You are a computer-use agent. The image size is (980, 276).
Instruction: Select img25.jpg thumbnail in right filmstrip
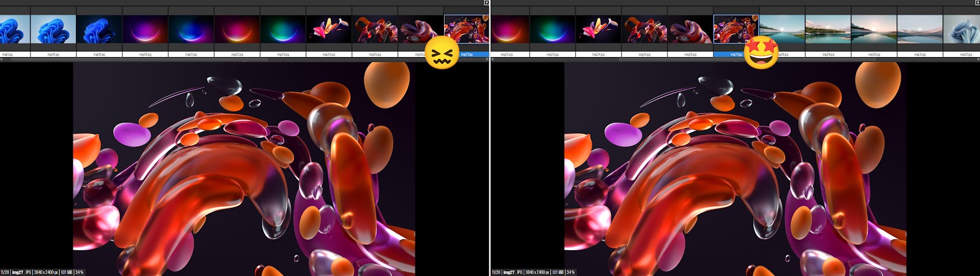pos(644,29)
